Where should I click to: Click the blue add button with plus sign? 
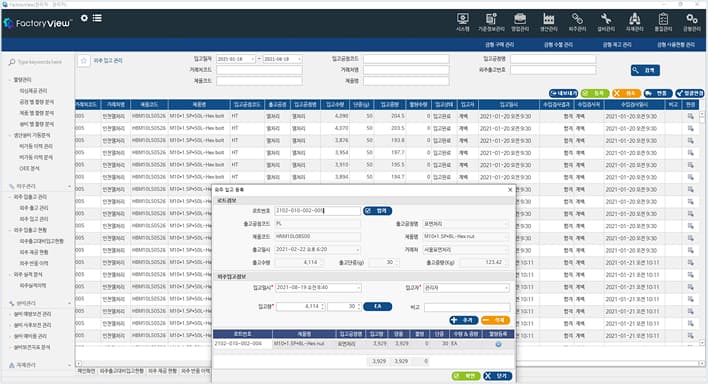pyautogui.click(x=464, y=320)
